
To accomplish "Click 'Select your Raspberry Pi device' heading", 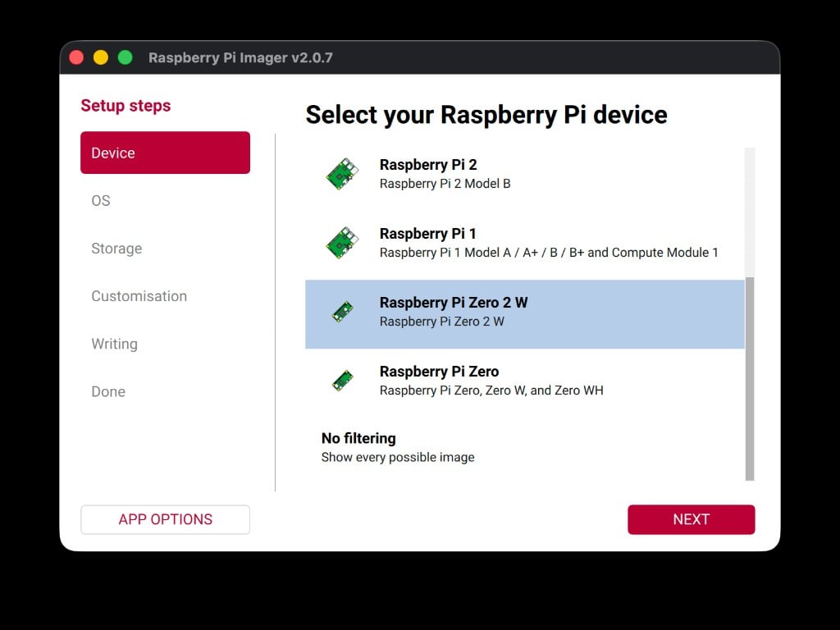I will tap(486, 115).
